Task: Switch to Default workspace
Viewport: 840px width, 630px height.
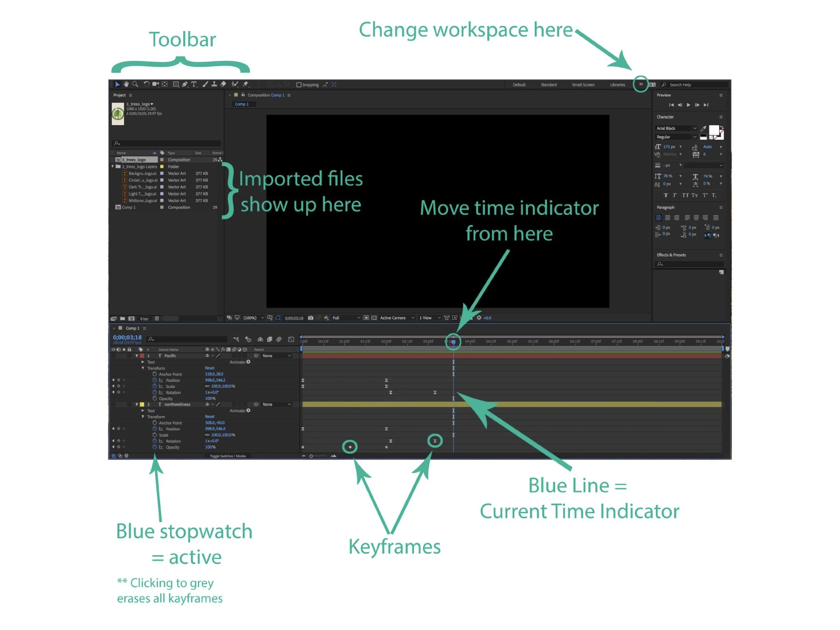Action: click(x=519, y=85)
